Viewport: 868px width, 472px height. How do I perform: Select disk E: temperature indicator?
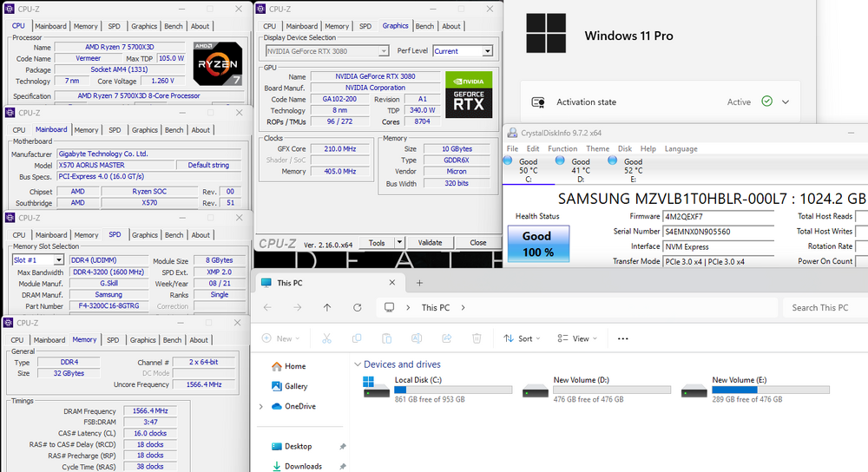point(633,170)
